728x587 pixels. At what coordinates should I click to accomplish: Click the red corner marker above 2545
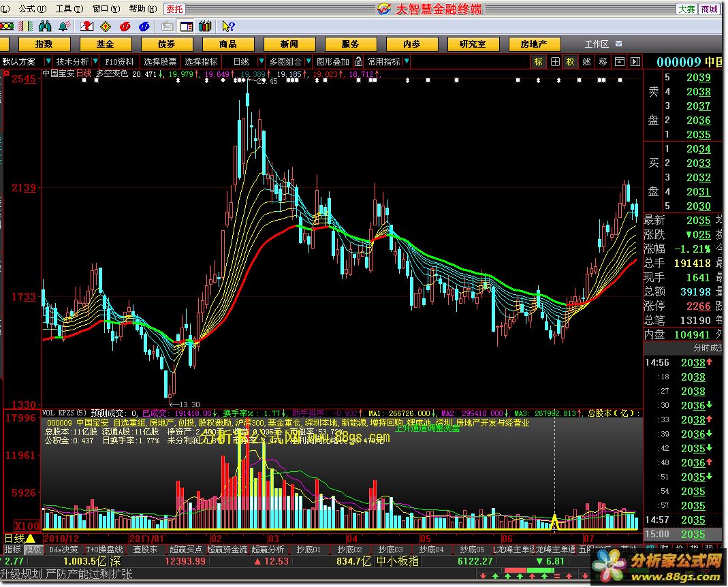(x=7, y=74)
